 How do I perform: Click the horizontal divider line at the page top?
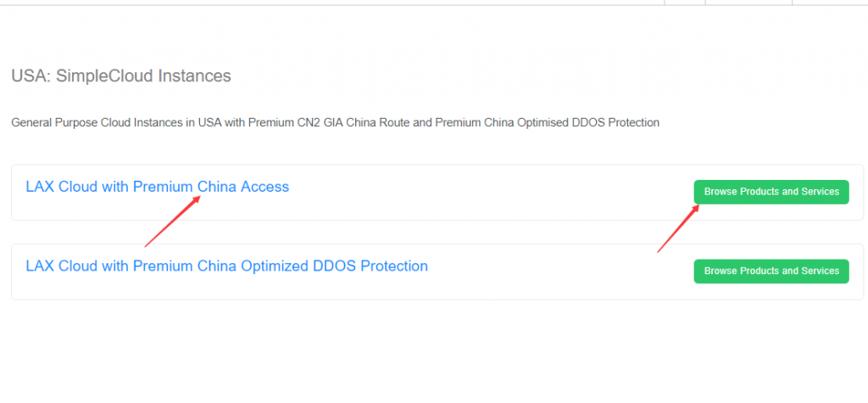click(339, 5)
